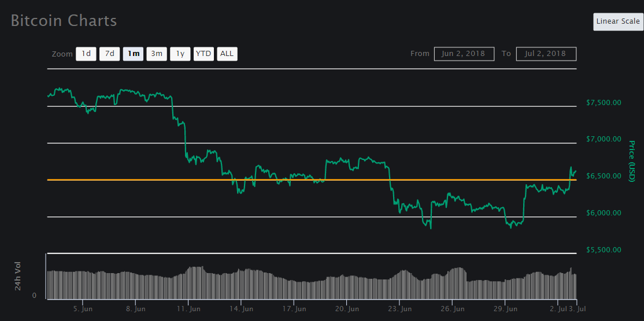Toggle the Linear Scale button
644x321 pixels.
tap(618, 21)
